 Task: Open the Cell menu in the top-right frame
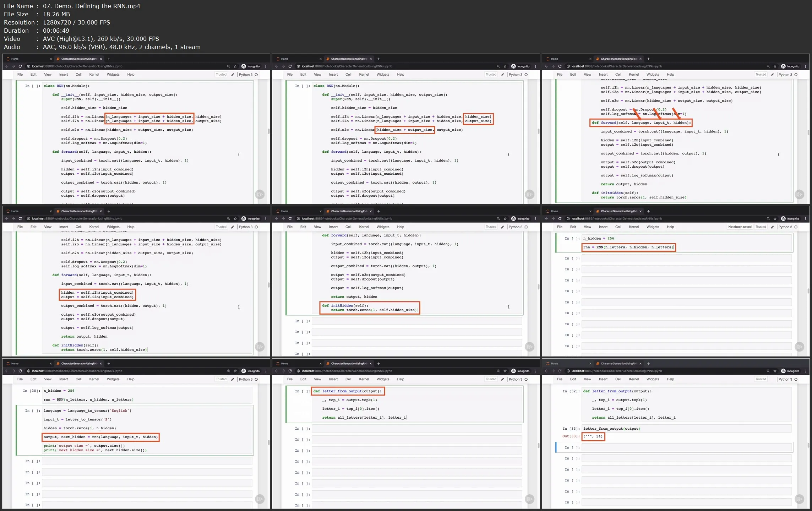point(618,75)
